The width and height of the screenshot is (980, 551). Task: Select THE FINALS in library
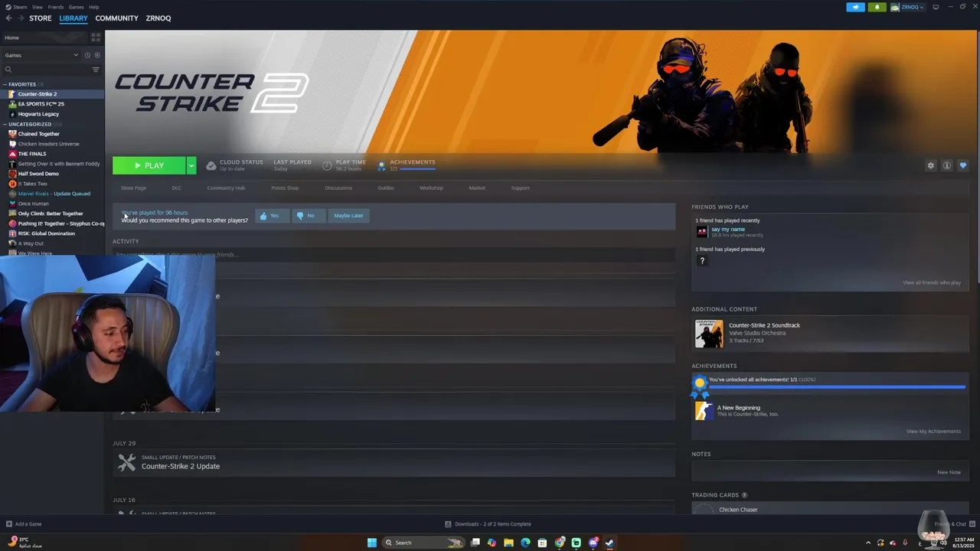point(52,154)
